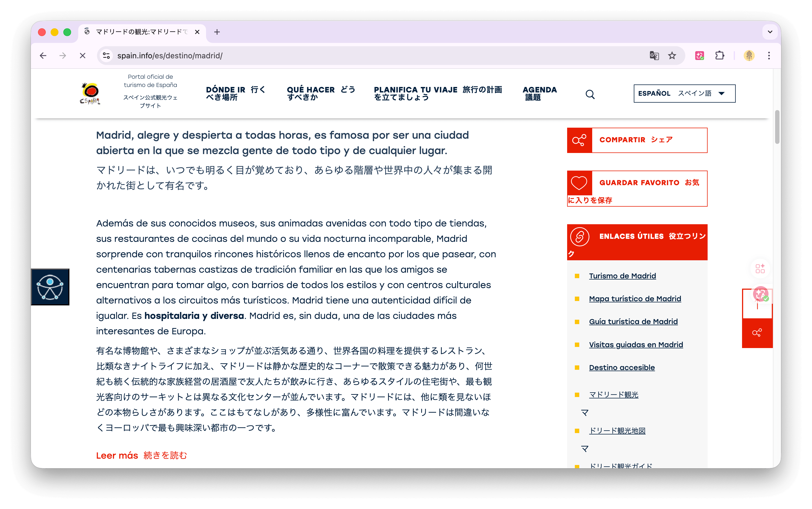
Task: Open the Mapa turístico de Madrid link
Action: (635, 299)
